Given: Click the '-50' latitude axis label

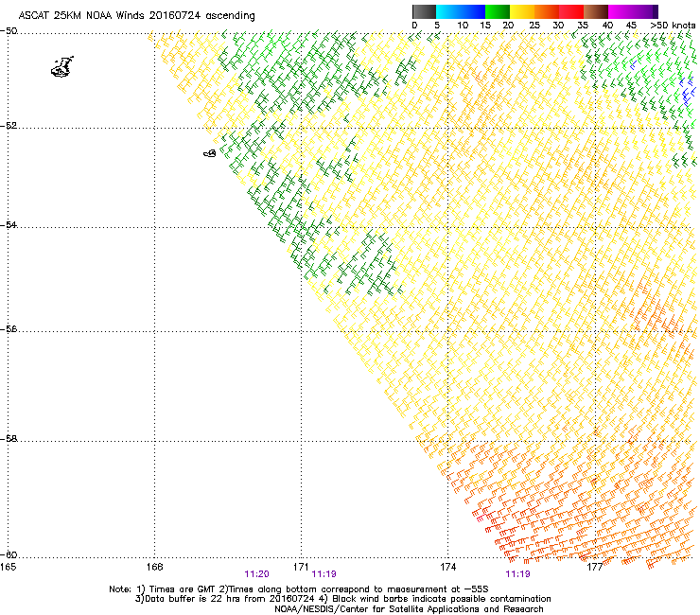Looking at the screenshot, I should tap(9, 31).
